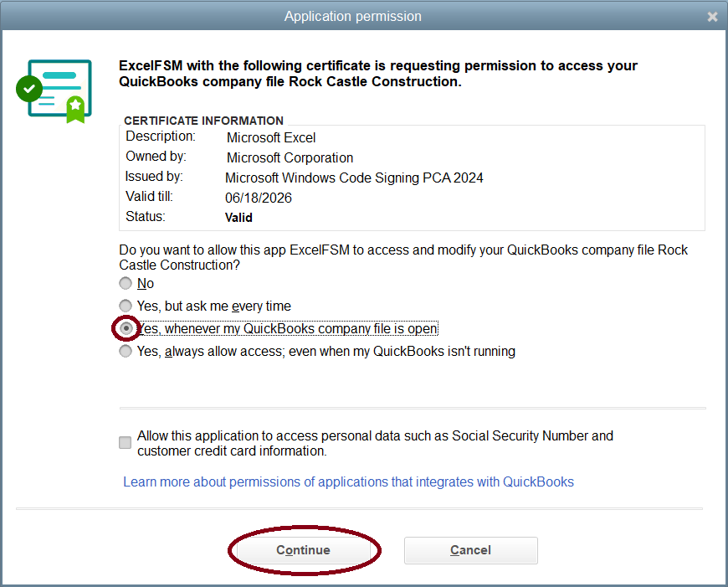This screenshot has width=728, height=587.
Task: Click the "Application permission" title text
Action: (353, 16)
